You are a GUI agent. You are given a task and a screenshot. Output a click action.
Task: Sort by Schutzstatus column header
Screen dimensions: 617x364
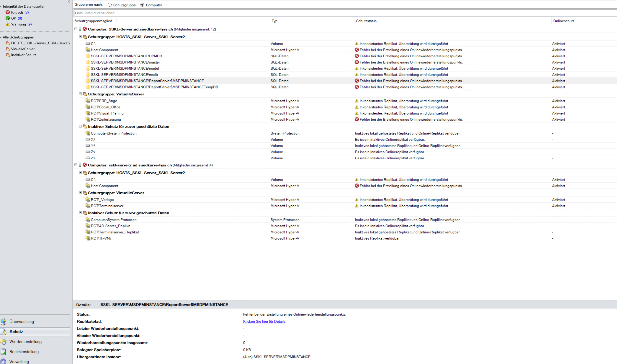pos(366,21)
